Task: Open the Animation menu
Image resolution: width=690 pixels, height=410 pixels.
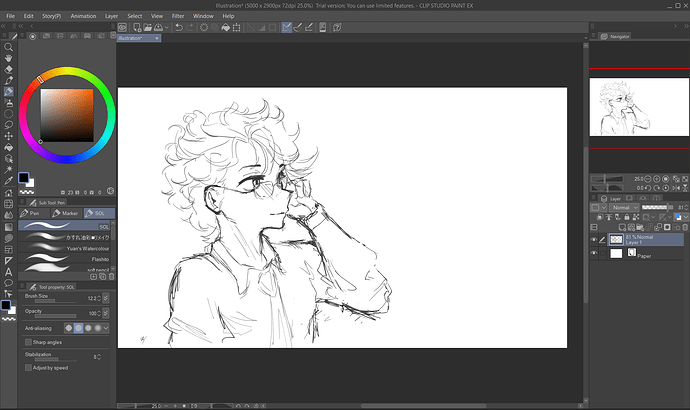Action: click(83, 16)
